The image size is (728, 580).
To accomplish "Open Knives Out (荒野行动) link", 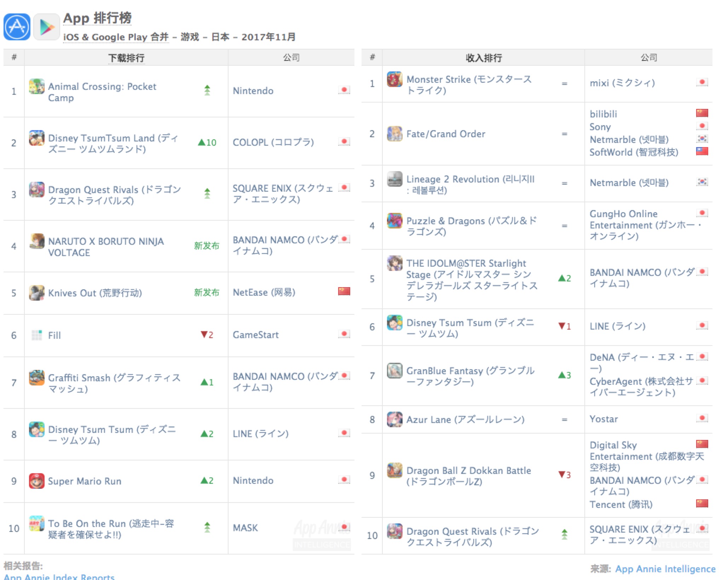I will (95, 293).
